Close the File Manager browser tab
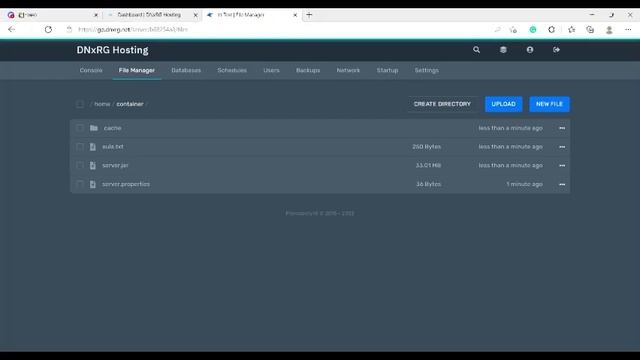The height and width of the screenshot is (360, 640). pyautogui.click(x=295, y=15)
